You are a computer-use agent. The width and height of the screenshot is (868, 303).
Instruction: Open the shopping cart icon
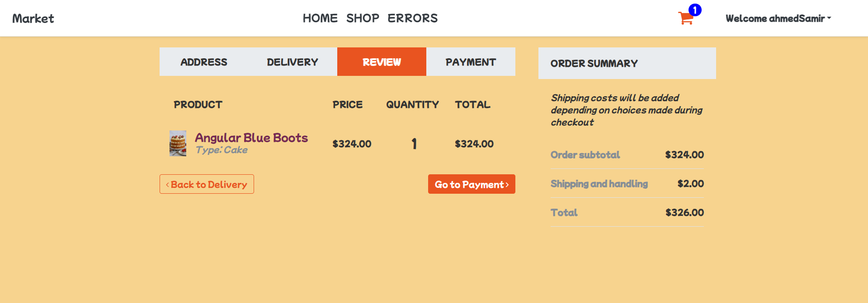coord(685,19)
